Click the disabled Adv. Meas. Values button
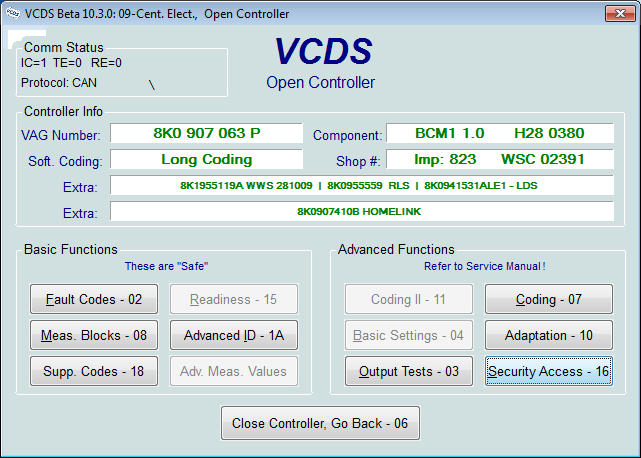 pos(234,371)
